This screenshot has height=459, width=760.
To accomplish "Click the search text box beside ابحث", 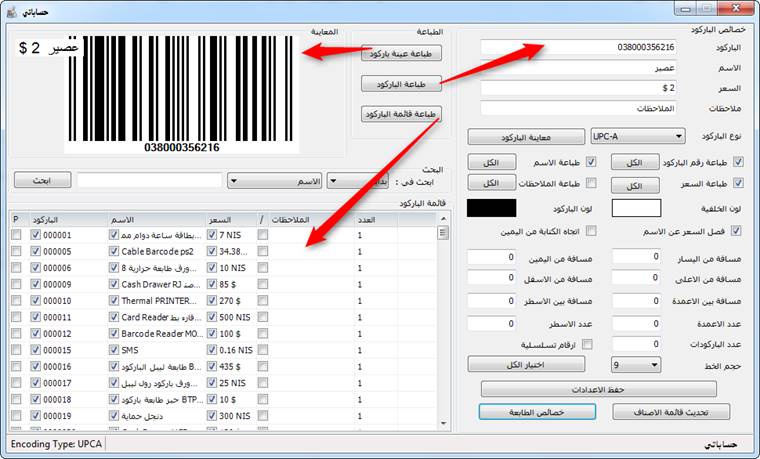I will point(149,180).
